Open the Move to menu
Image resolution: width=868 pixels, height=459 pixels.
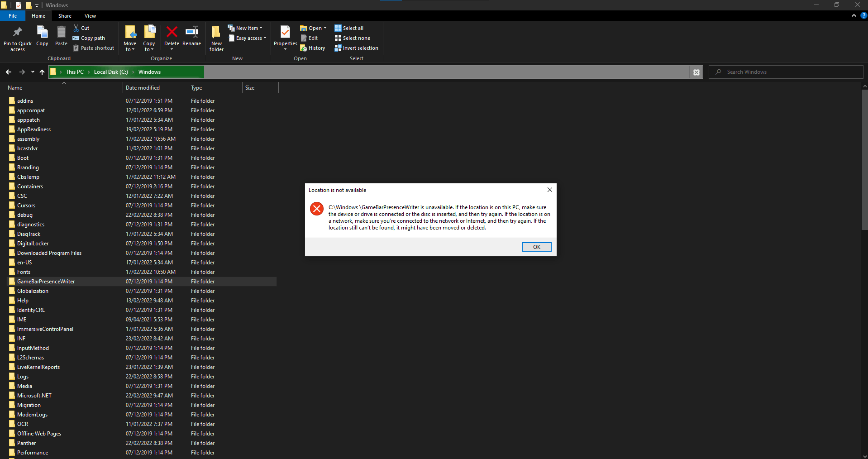click(130, 38)
